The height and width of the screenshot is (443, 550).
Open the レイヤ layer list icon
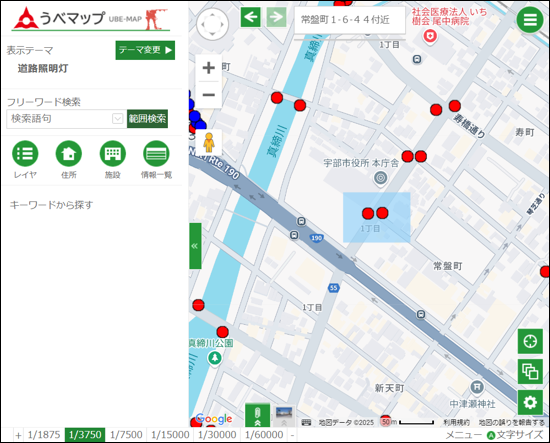(x=25, y=154)
